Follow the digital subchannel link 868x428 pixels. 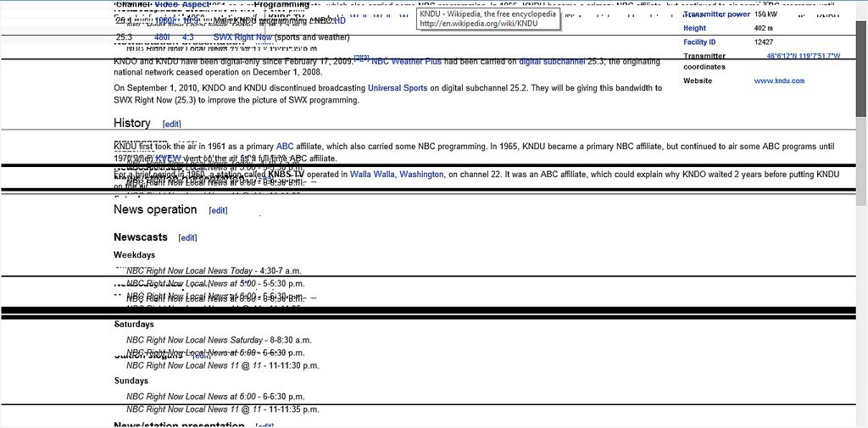(x=552, y=62)
